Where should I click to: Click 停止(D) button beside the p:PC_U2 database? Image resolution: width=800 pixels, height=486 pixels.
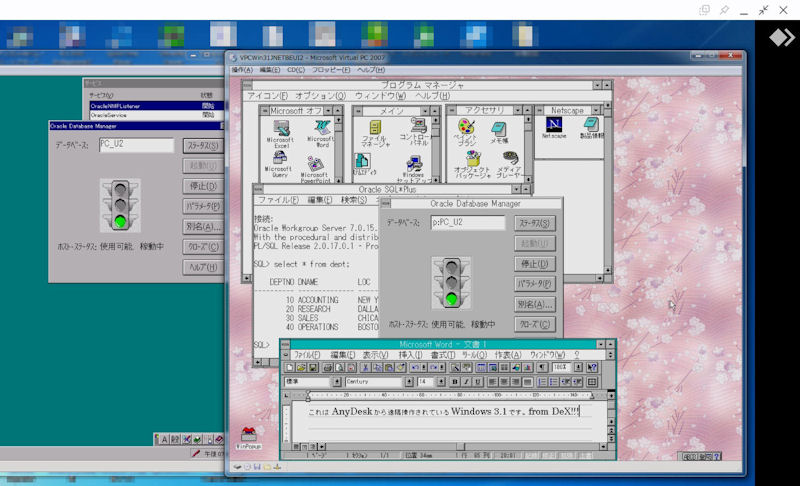[535, 264]
